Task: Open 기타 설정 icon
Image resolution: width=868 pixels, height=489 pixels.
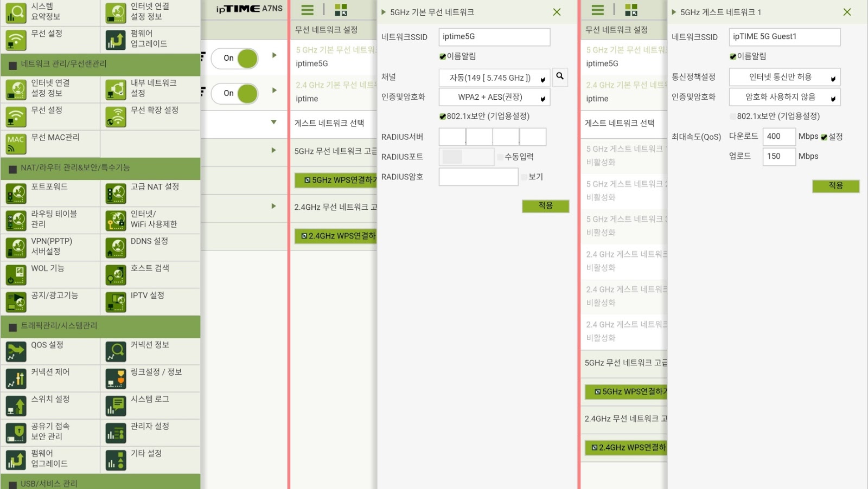Action: pyautogui.click(x=116, y=460)
